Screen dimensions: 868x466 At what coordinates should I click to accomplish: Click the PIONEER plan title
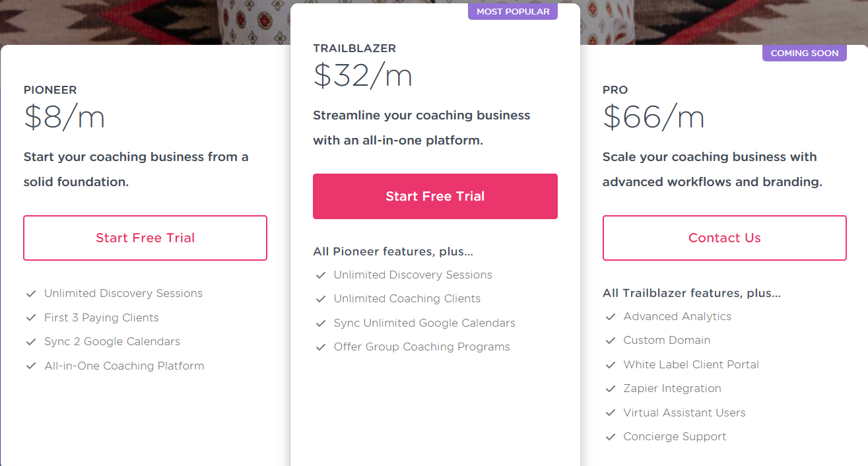50,90
